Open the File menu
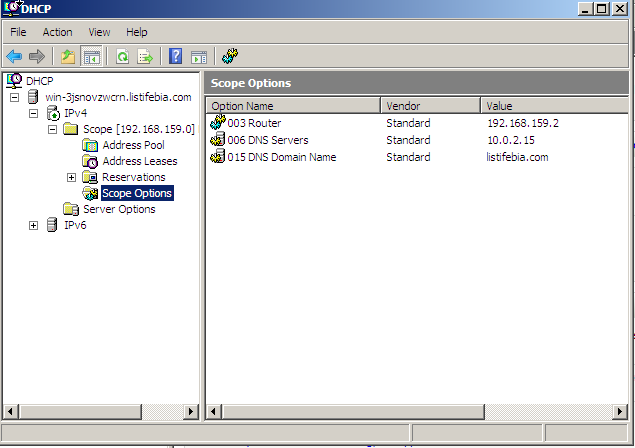Image resolution: width=635 pixels, height=448 pixels. pos(18,32)
